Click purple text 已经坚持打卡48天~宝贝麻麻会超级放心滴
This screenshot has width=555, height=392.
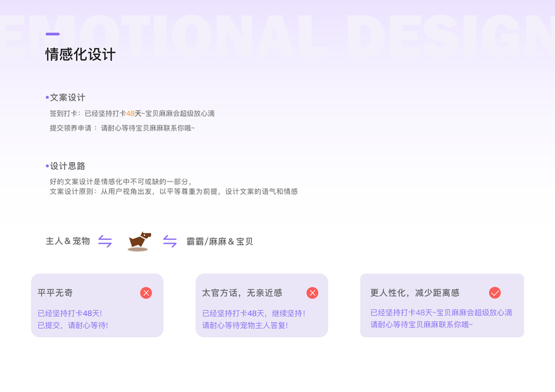pos(441,313)
